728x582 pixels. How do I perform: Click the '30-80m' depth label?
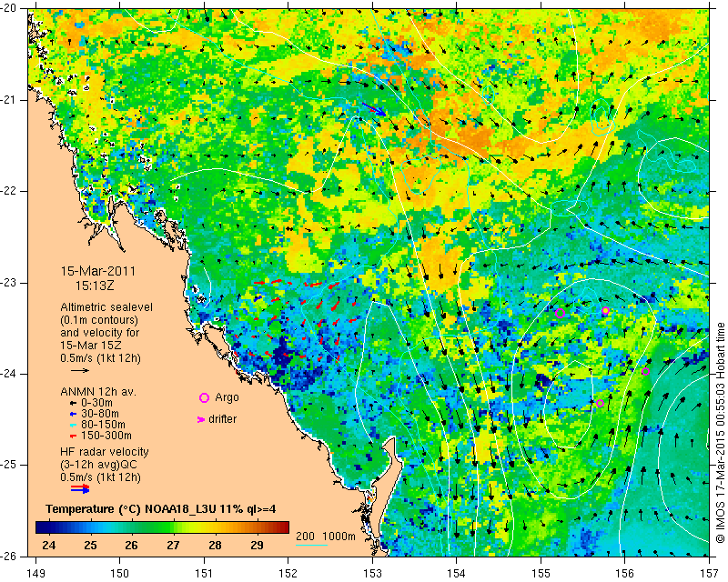(x=100, y=414)
